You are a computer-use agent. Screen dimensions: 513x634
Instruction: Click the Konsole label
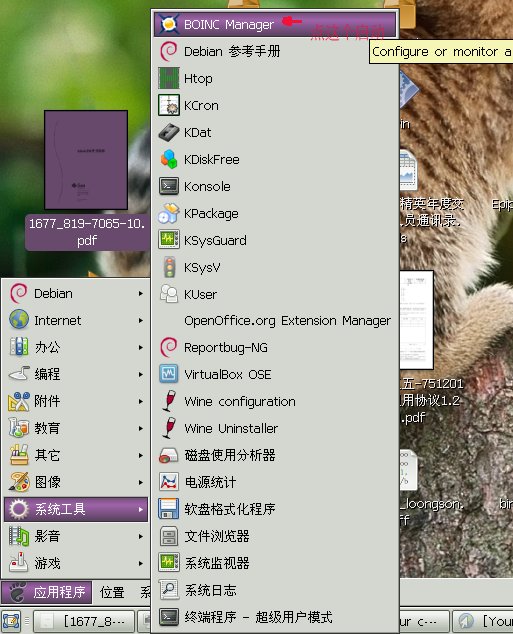point(207,186)
